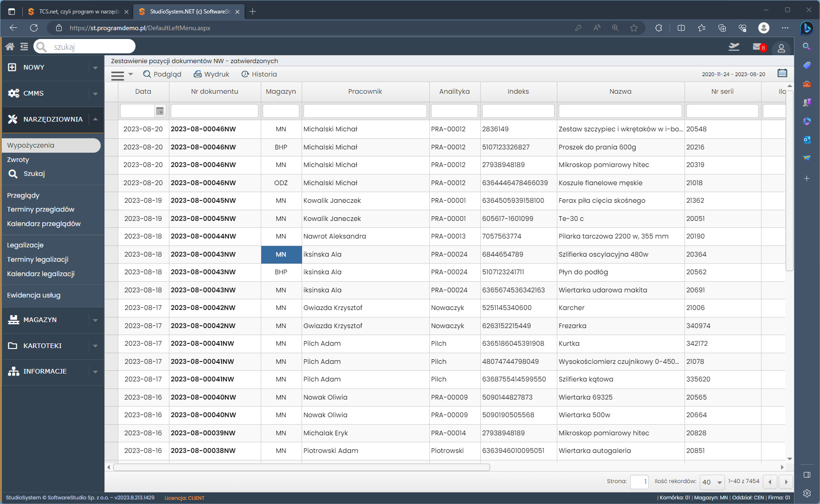Image resolution: width=820 pixels, height=504 pixels.
Task: Open the Podgląd preview
Action: tap(162, 74)
